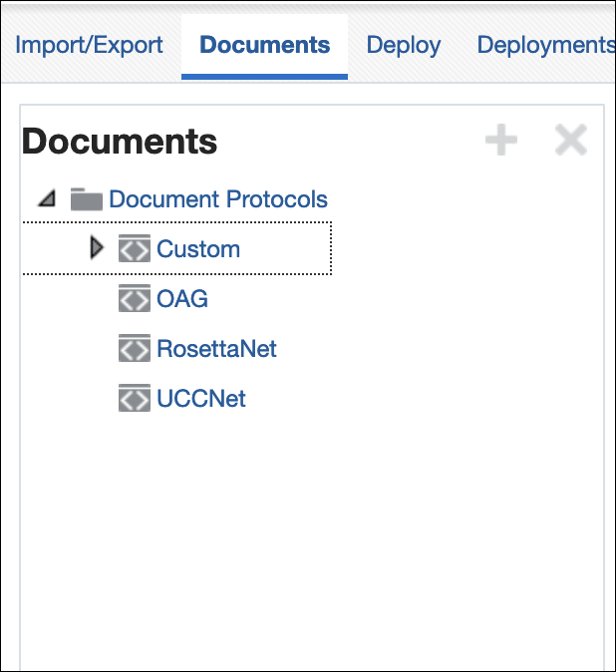The width and height of the screenshot is (616, 672).
Task: Click the Documents panel heading
Action: coord(120,141)
